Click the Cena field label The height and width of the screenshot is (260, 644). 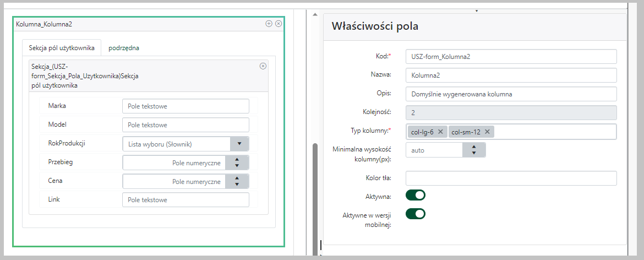point(55,180)
